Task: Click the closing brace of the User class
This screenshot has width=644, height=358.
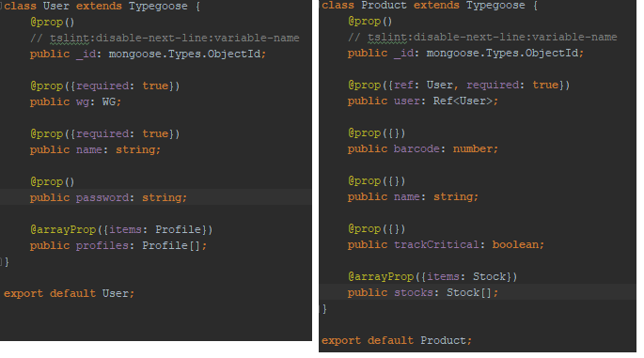Action: (x=7, y=261)
